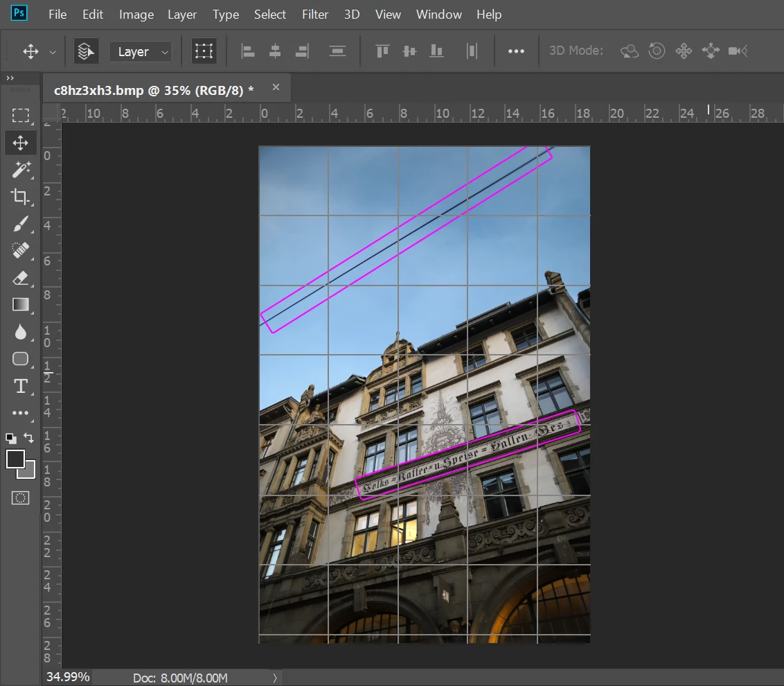Distribute horizontal centers

(x=472, y=51)
